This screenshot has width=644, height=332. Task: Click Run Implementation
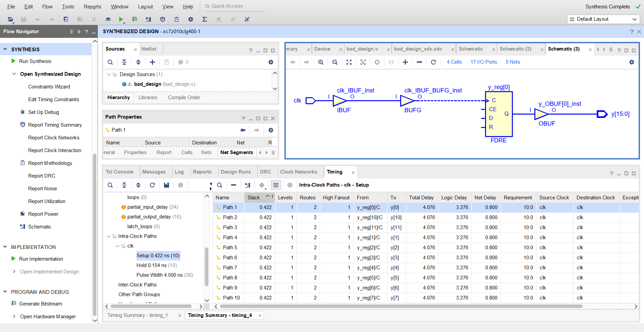(x=41, y=259)
